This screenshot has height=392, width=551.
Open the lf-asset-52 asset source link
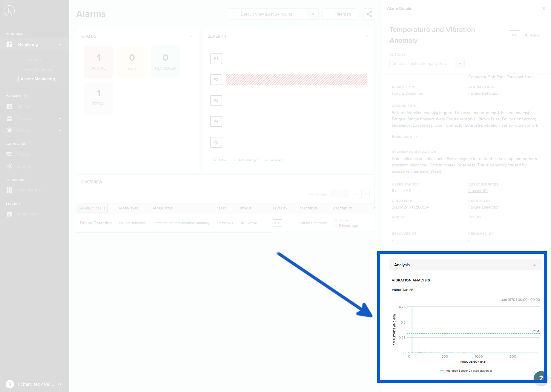(478, 191)
